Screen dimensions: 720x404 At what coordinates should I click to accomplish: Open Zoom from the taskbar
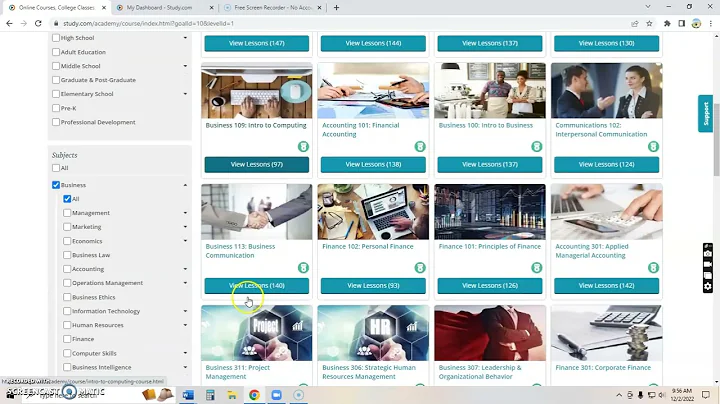(276, 395)
